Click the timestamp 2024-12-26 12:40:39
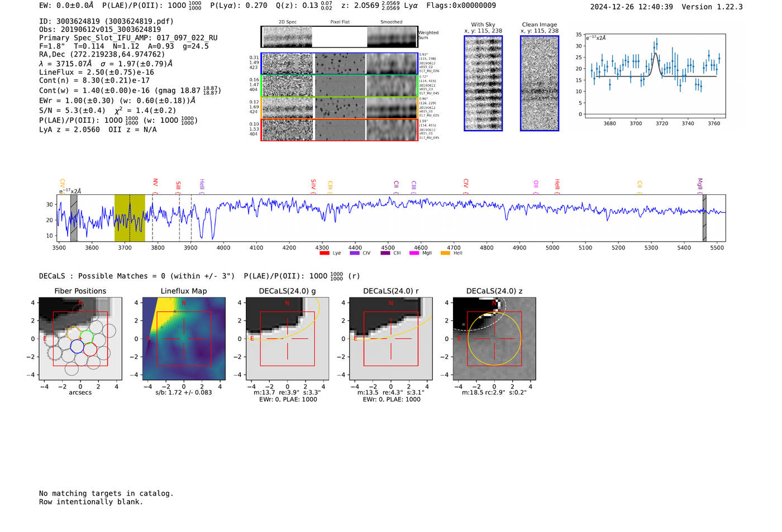Viewport: 782px width, 532px height. click(632, 7)
